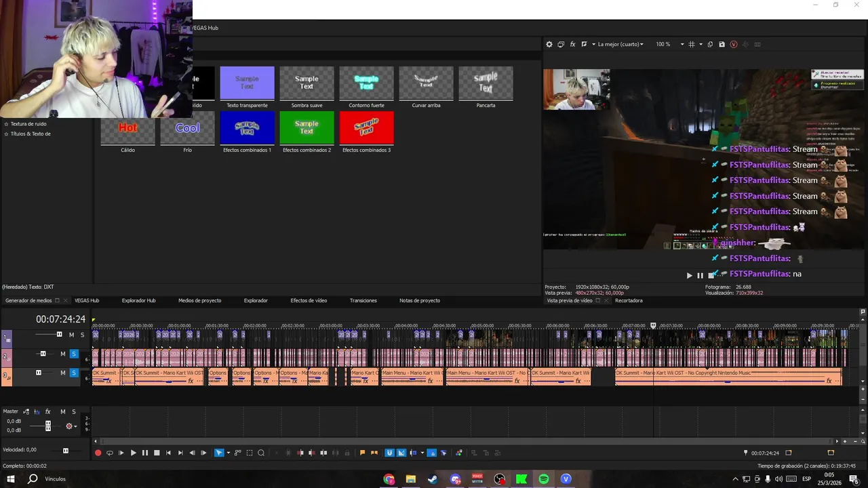Screen dimensions: 868x488
Task: Go to end of project
Action: [x=180, y=453]
